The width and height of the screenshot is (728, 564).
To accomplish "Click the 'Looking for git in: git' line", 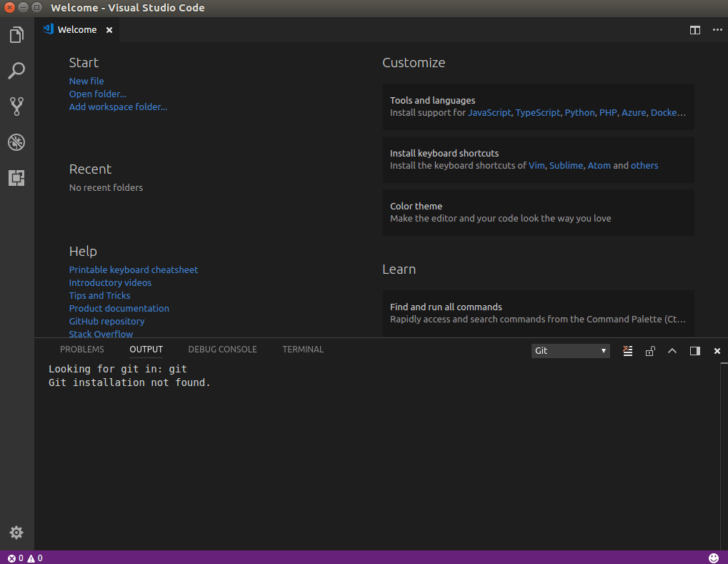I will tap(117, 370).
